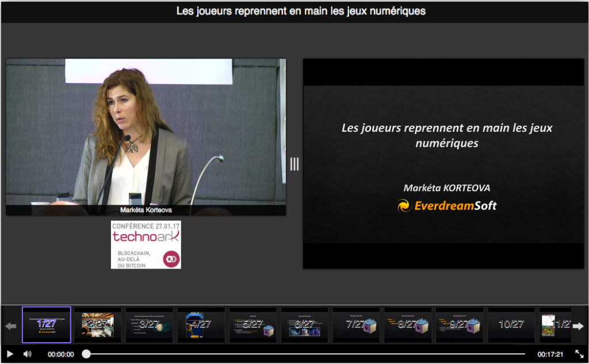
Task: Click the title slide preview pane
Action: click(443, 164)
